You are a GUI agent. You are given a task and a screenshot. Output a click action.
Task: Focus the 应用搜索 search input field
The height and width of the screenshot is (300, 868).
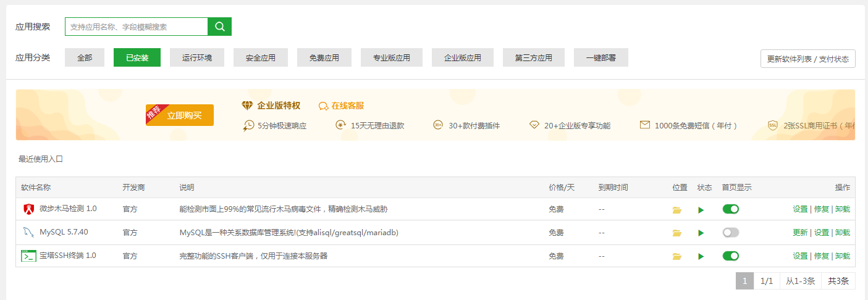tap(136, 27)
